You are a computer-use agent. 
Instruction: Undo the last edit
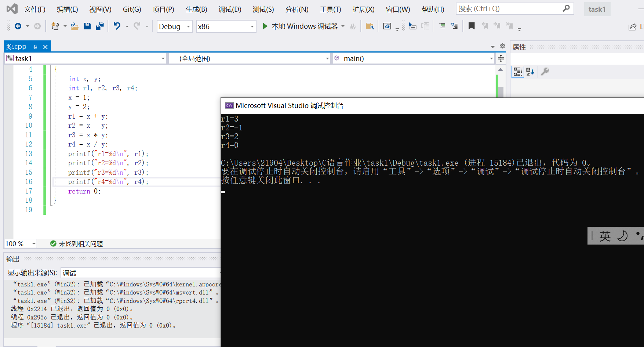[x=117, y=26]
